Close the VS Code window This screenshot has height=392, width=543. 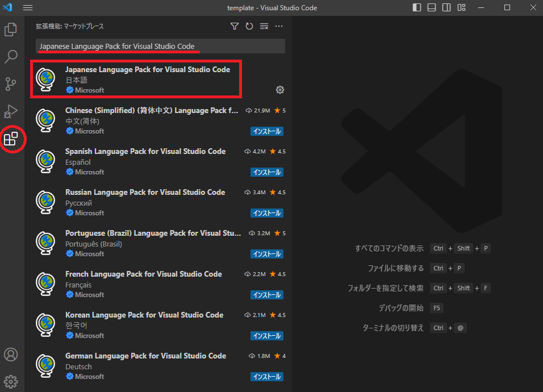[x=533, y=7]
